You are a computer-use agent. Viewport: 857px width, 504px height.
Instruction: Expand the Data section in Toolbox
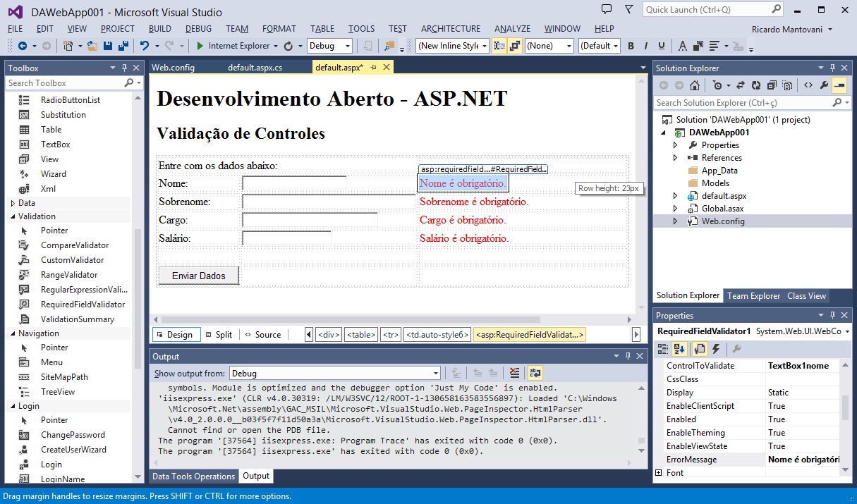tap(12, 203)
